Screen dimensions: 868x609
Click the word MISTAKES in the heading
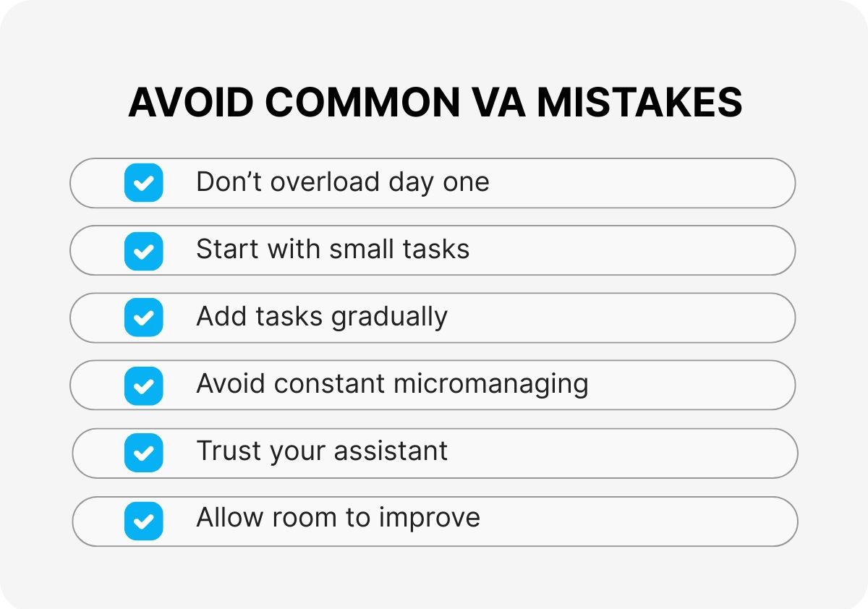tap(639, 102)
